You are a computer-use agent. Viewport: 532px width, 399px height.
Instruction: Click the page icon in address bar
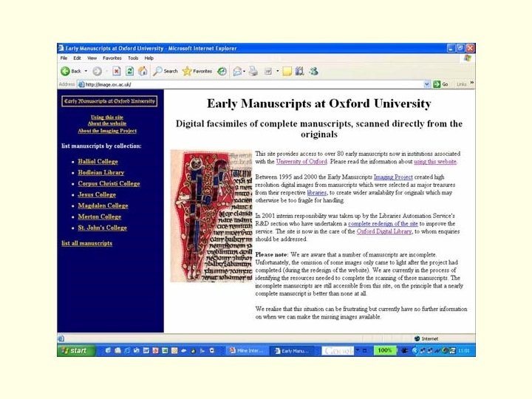[81, 84]
